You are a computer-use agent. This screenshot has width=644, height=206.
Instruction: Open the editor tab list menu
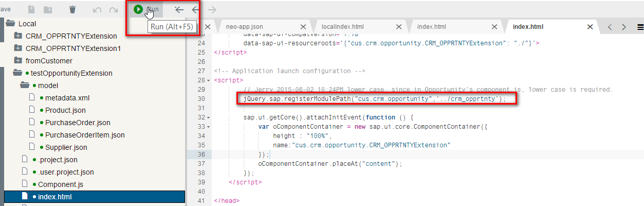click(640, 27)
